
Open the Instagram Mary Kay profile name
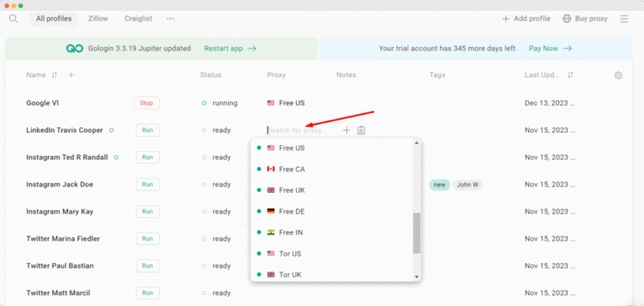click(x=60, y=211)
